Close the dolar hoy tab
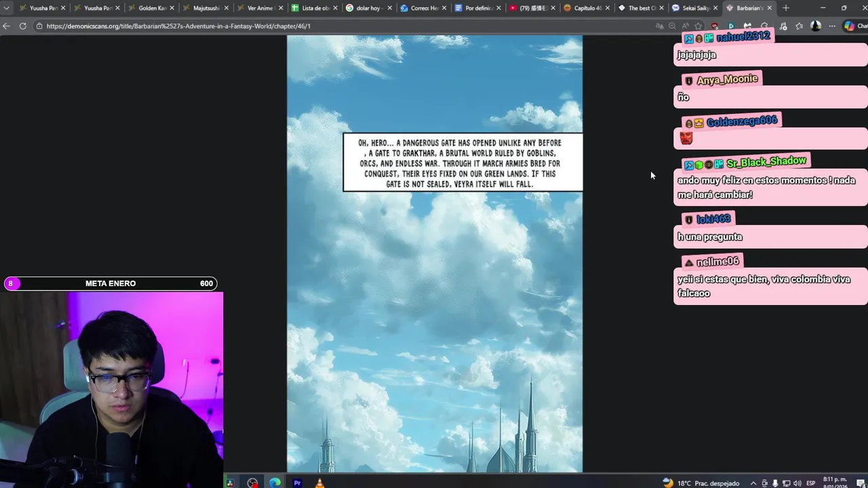This screenshot has width=868, height=488. click(x=389, y=8)
